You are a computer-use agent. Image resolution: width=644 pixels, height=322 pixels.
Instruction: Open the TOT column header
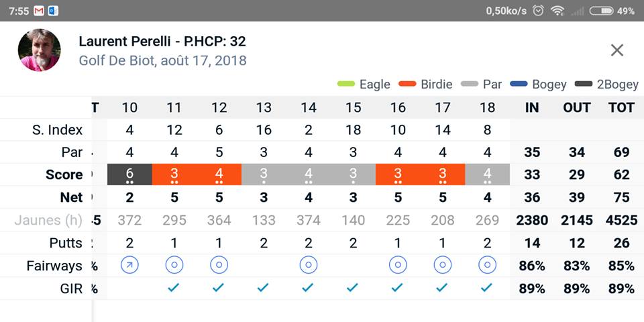tap(621, 107)
